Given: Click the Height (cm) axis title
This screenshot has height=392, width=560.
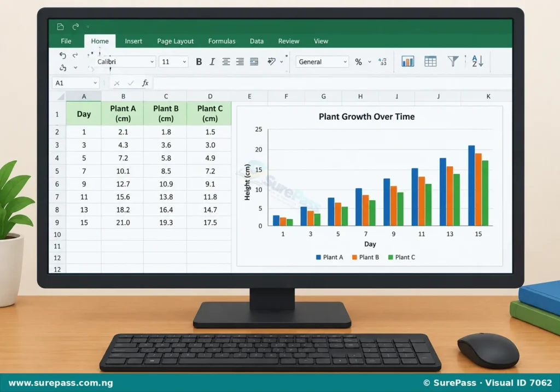Looking at the screenshot, I should 247,182.
